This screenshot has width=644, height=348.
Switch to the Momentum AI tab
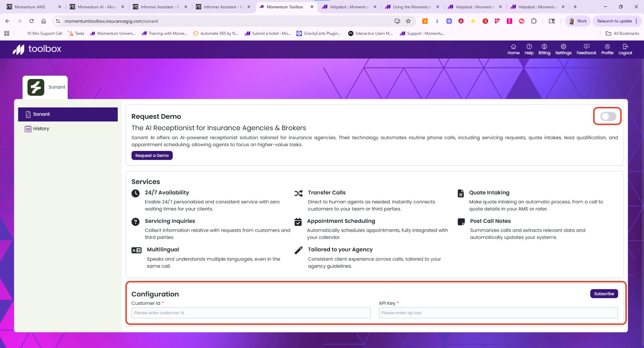coord(97,7)
